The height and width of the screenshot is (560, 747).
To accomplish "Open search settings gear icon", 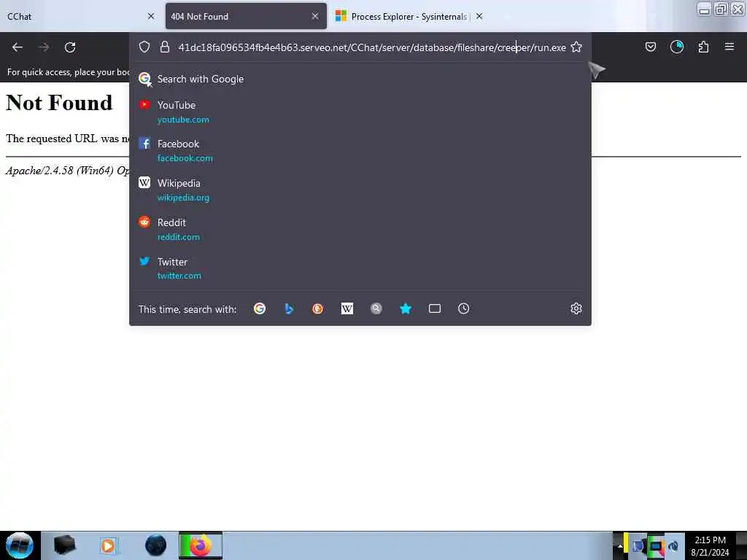I will coord(576,308).
